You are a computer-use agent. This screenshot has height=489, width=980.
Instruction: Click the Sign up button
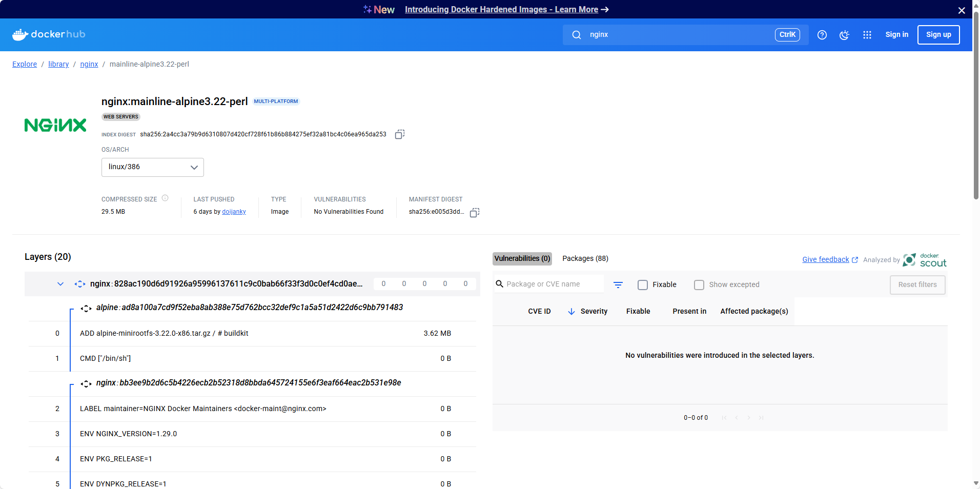tap(938, 35)
